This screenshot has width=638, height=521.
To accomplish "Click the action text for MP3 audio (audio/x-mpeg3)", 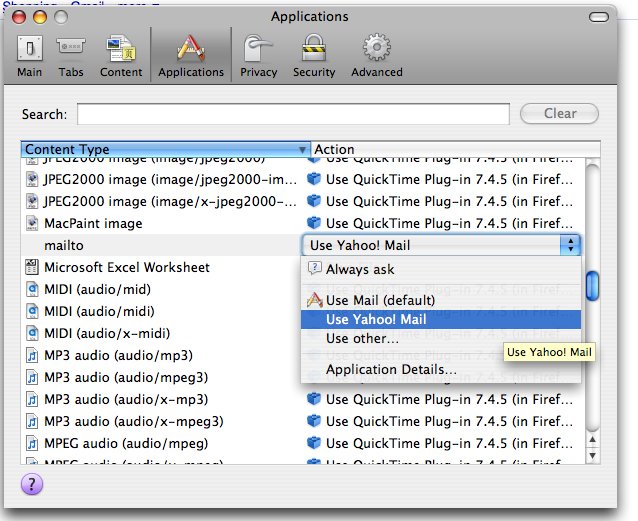I will pyautogui.click(x=449, y=421).
